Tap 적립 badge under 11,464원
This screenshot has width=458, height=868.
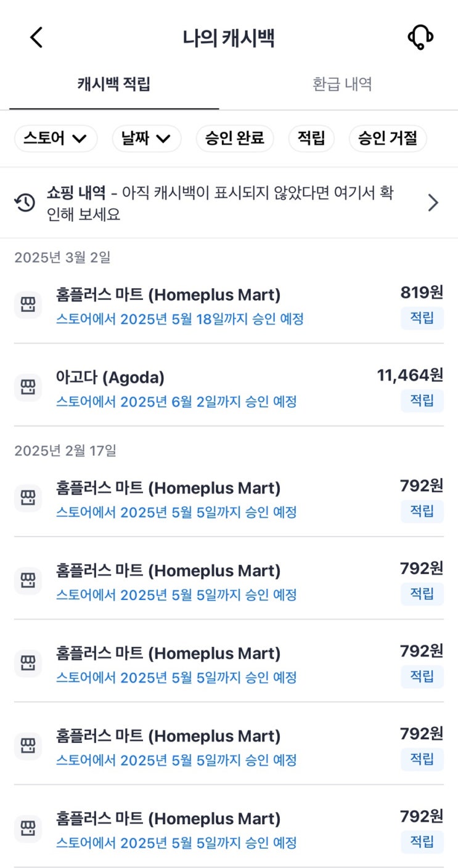pyautogui.click(x=422, y=400)
